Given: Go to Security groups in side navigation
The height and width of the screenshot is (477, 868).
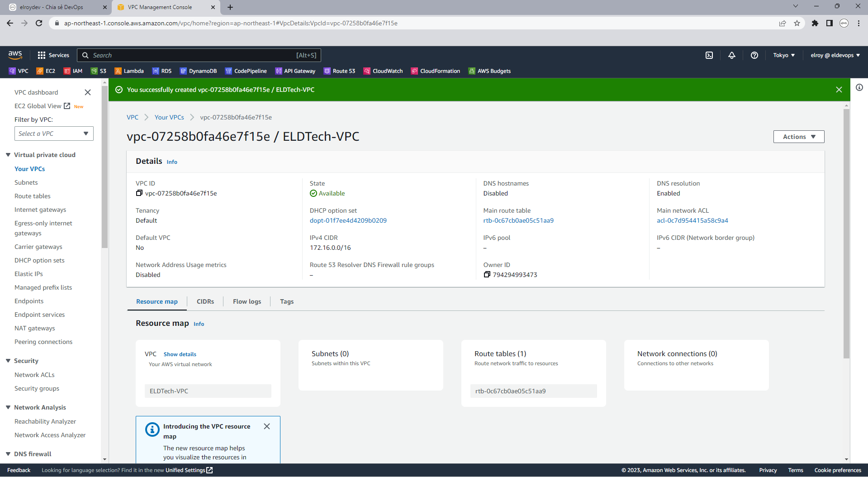Looking at the screenshot, I should [37, 388].
